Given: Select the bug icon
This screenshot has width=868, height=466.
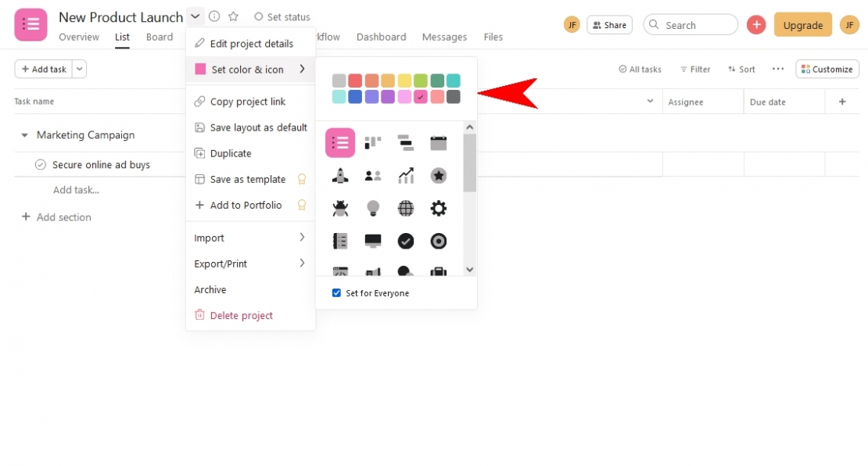Looking at the screenshot, I should (x=340, y=208).
